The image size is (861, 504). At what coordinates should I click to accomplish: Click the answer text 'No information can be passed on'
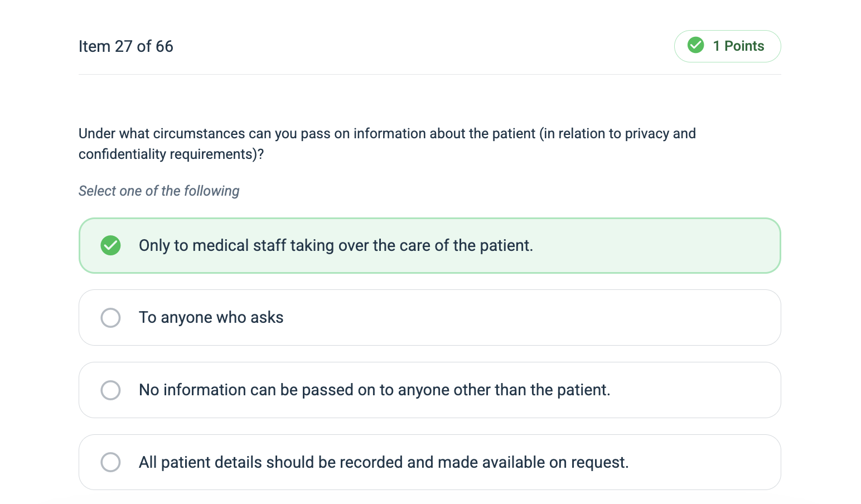click(279, 390)
